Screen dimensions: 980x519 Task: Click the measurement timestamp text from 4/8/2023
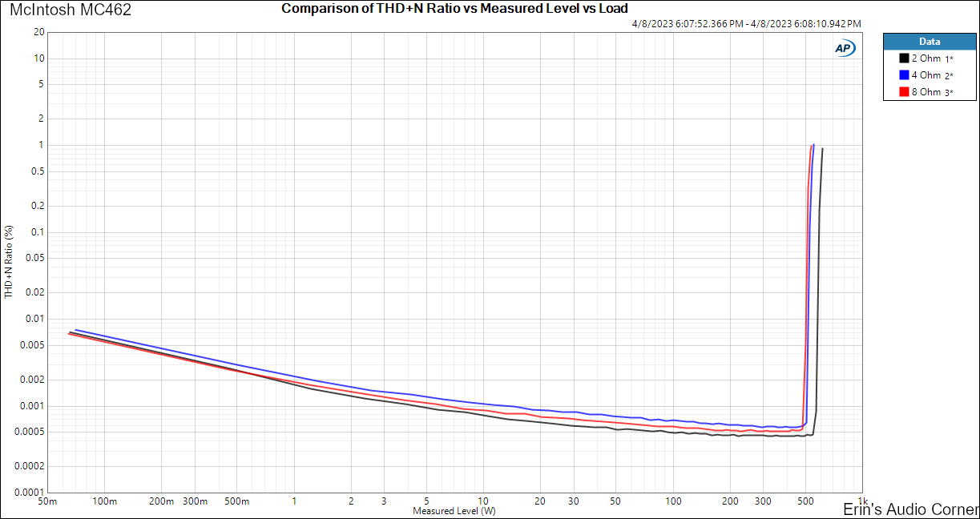(746, 24)
